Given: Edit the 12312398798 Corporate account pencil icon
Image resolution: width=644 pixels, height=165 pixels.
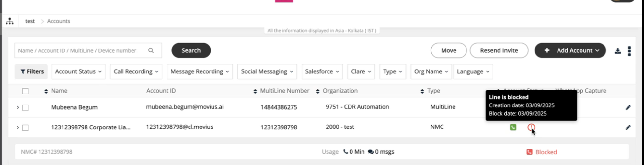Looking at the screenshot, I should [x=628, y=127].
